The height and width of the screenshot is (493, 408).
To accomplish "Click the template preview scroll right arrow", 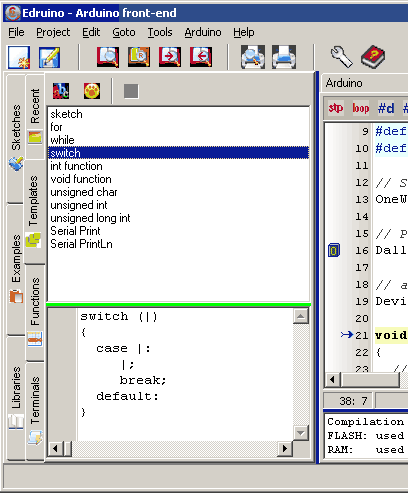I will pyautogui.click(x=285, y=449).
